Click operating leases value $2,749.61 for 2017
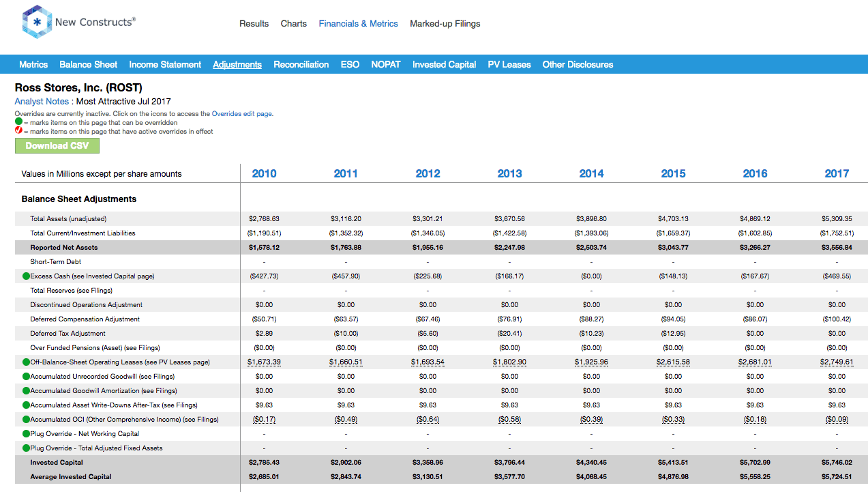 click(x=837, y=362)
